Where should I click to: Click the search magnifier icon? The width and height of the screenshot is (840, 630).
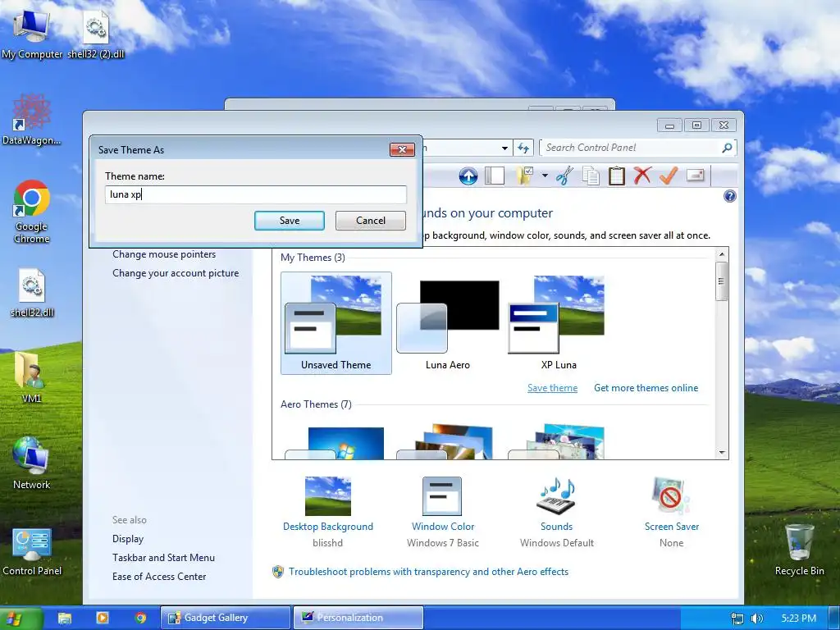pos(727,148)
